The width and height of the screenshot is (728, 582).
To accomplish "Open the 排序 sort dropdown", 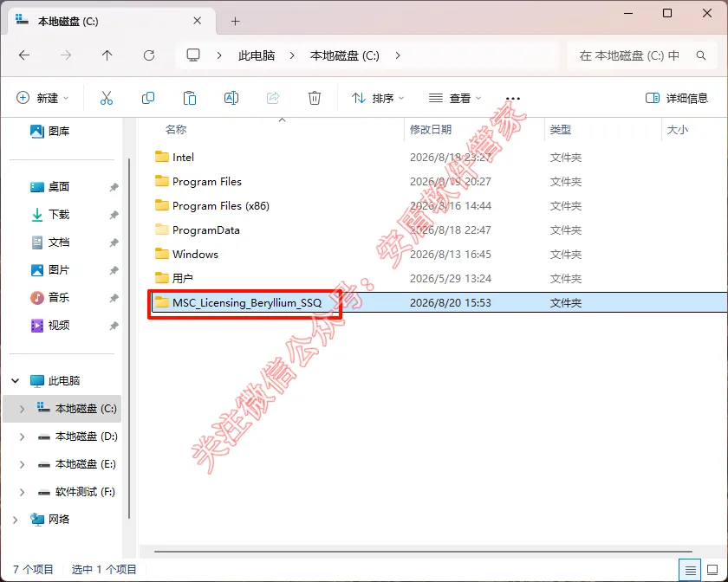I will [x=378, y=98].
